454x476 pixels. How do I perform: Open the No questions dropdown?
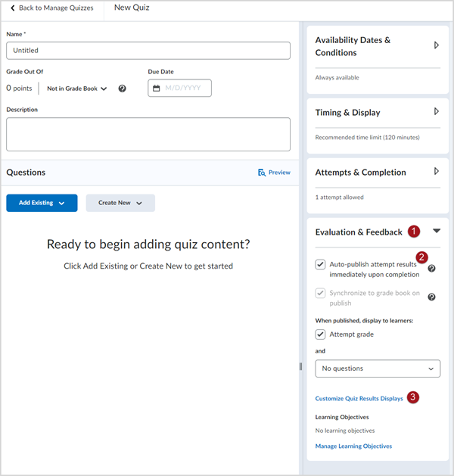coord(378,369)
